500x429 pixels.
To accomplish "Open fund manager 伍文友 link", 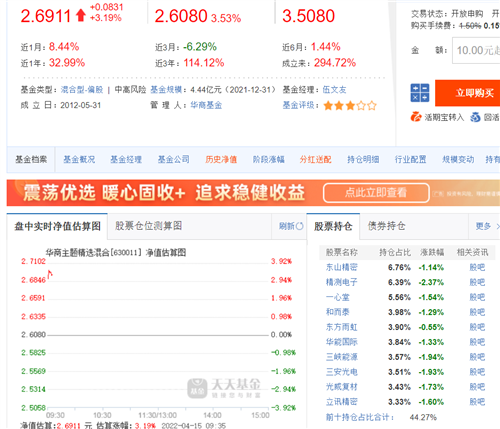I will click(x=334, y=89).
